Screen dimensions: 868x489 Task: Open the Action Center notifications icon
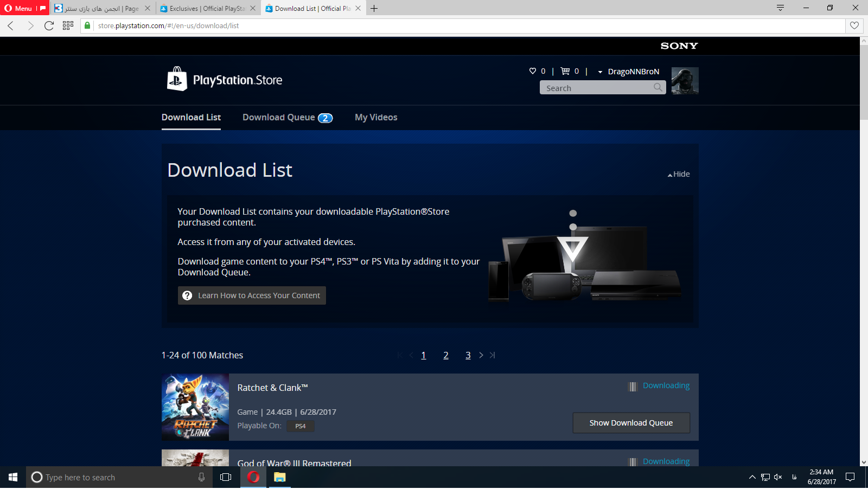coord(850,477)
